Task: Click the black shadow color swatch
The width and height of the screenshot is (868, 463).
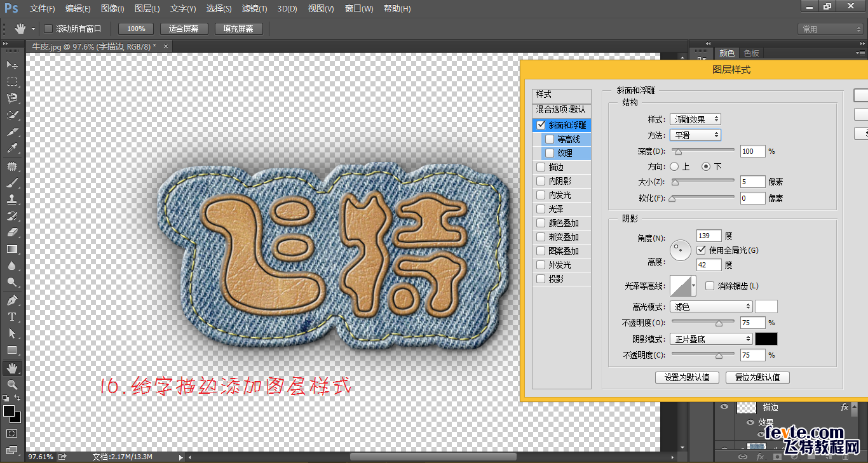Action: tap(766, 339)
